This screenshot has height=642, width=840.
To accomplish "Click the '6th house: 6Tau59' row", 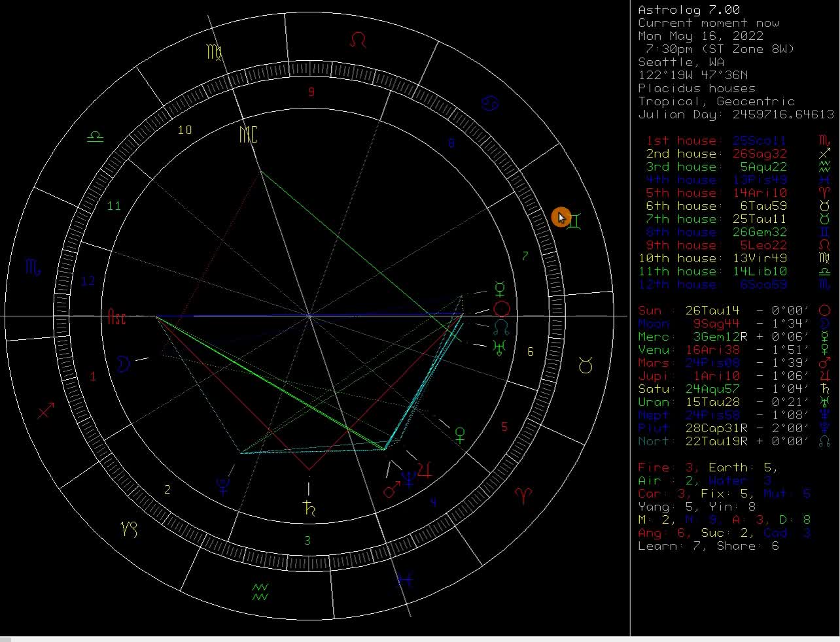I will tap(738, 206).
